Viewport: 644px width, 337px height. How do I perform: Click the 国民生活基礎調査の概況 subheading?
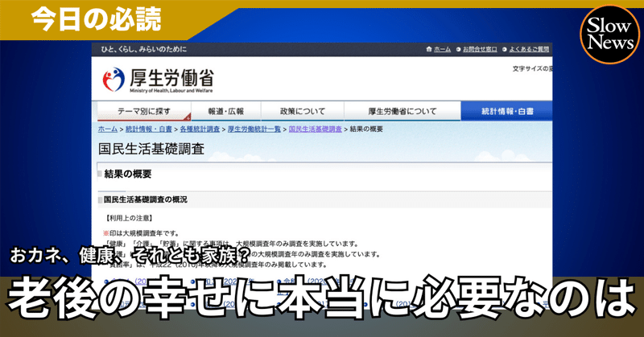tap(146, 199)
